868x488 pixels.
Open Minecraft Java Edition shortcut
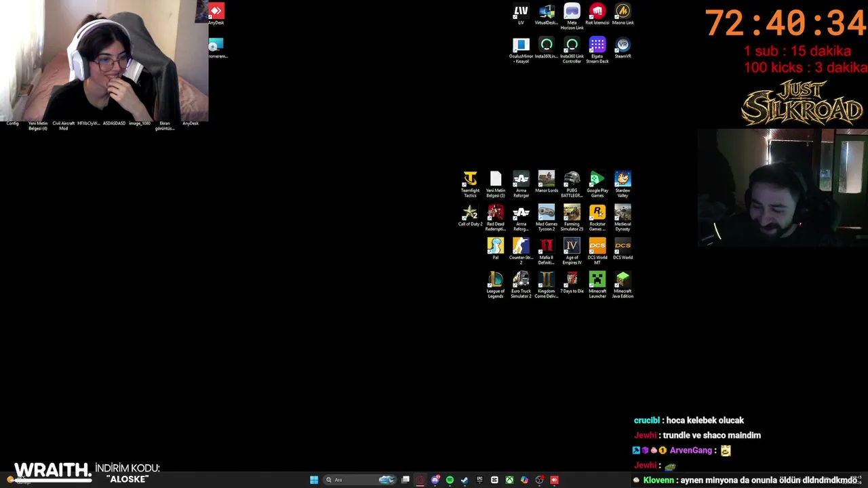pos(623,285)
